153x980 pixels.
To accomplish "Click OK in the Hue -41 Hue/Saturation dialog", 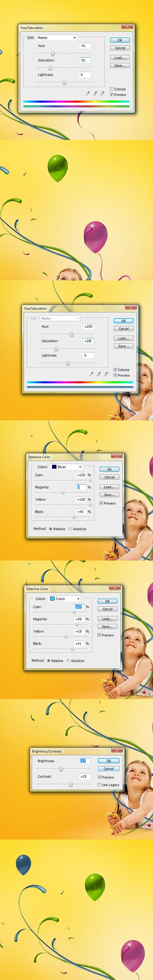I will pos(120,40).
